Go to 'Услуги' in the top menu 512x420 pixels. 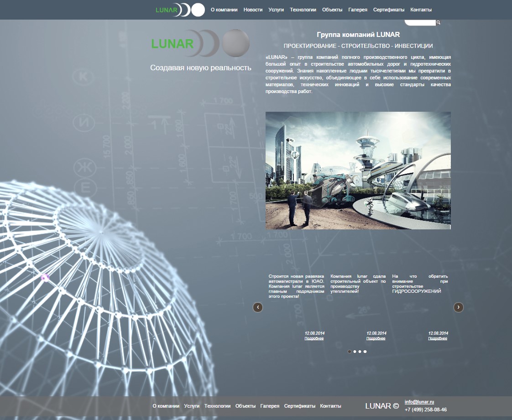coord(276,10)
